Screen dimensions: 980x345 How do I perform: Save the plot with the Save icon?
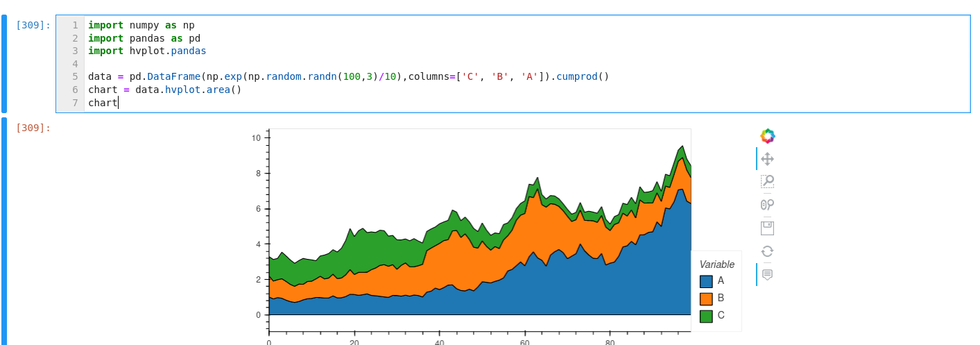(x=767, y=228)
